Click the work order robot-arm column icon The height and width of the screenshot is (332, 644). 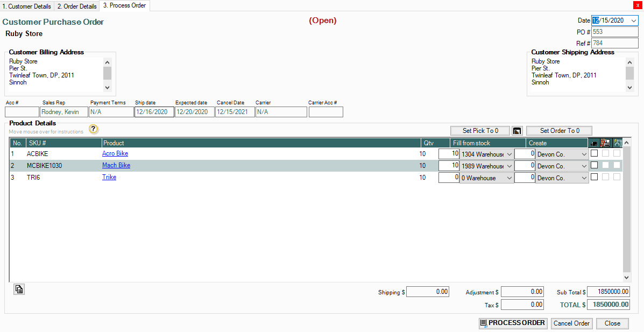(617, 143)
